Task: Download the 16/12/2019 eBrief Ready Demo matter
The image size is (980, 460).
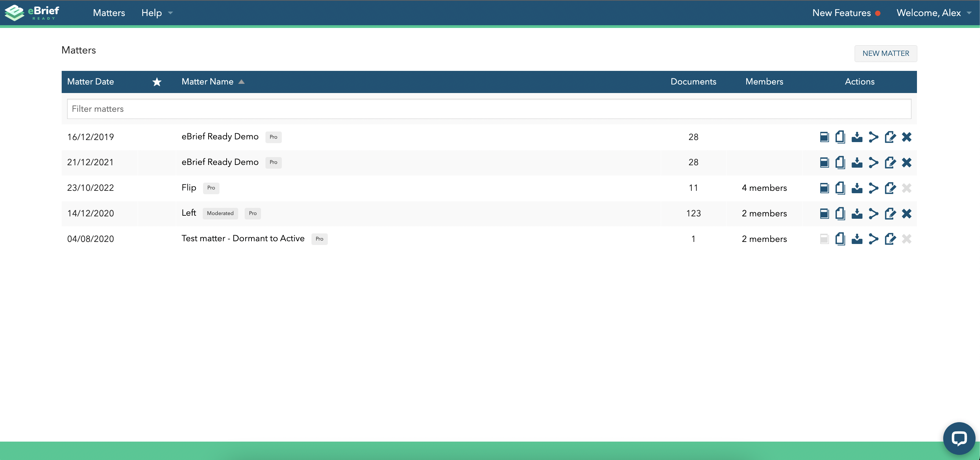Action: 857,137
